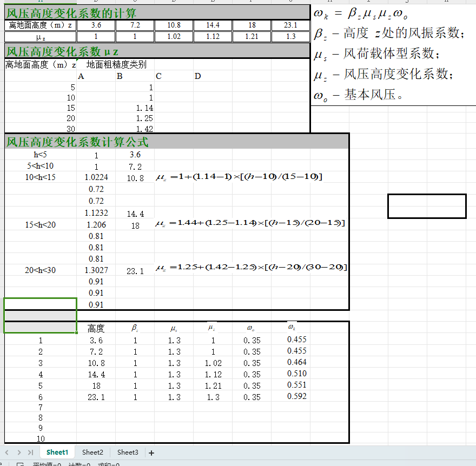The height and width of the screenshot is (466, 476).
Task: Switch to the Sheet2 tab
Action: click(x=92, y=452)
